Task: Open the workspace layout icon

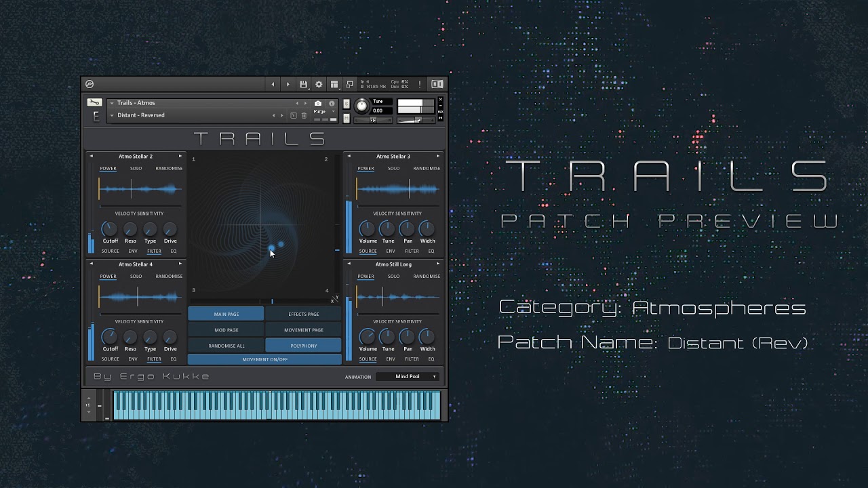Action: pyautogui.click(x=334, y=84)
